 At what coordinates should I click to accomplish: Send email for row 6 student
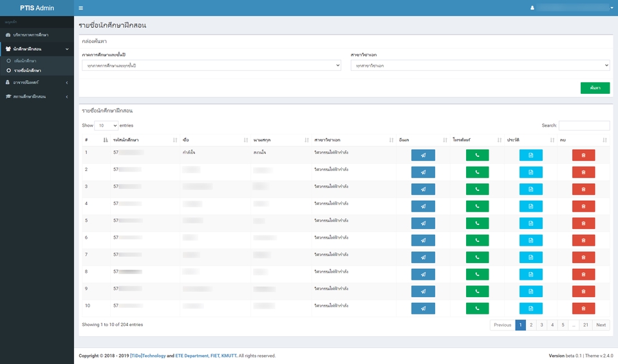(x=423, y=241)
